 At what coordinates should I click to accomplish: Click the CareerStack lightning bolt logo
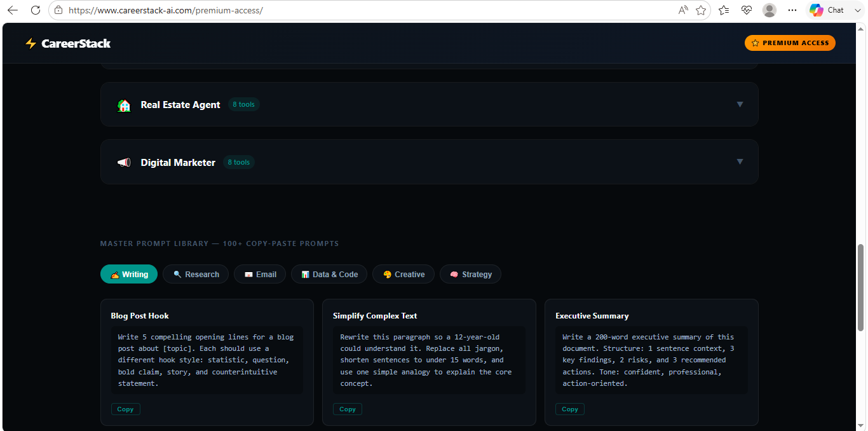(x=31, y=43)
